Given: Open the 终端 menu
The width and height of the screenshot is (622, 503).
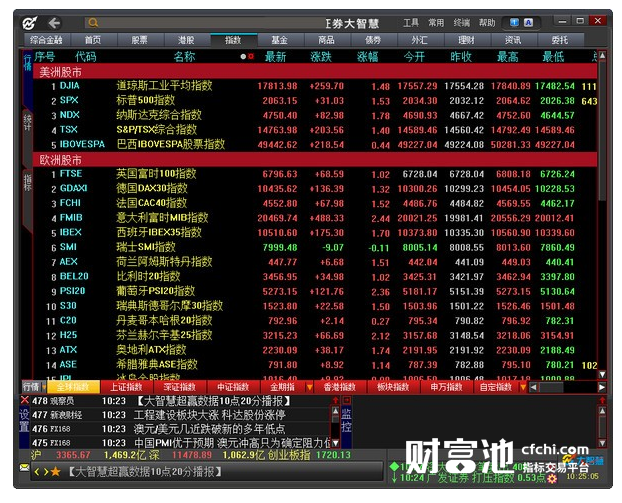Looking at the screenshot, I should coord(461,23).
